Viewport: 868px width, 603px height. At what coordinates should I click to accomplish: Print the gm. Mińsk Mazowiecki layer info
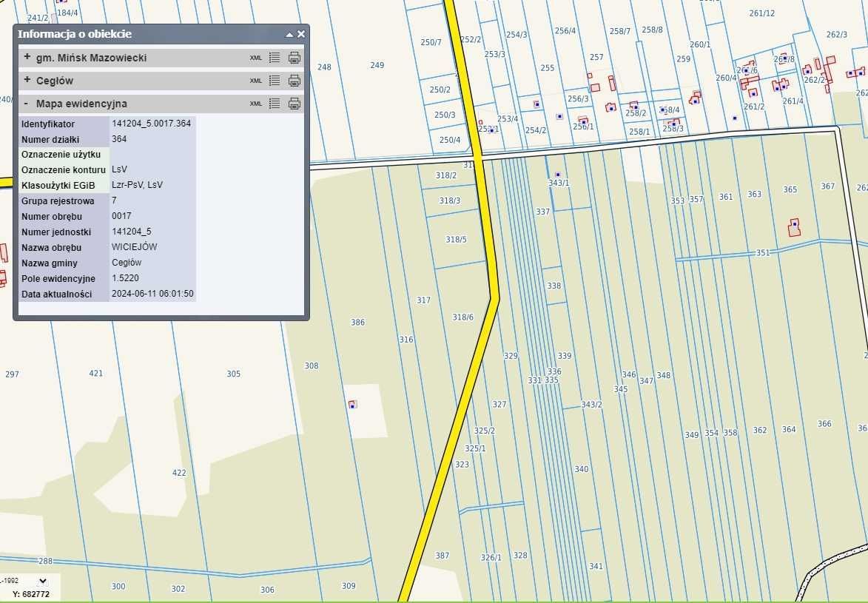pyautogui.click(x=294, y=58)
